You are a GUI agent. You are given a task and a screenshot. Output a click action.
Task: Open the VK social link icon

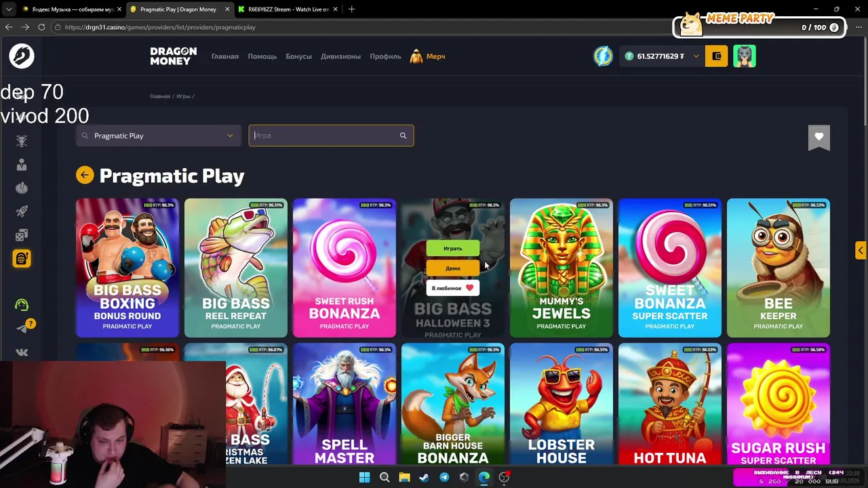(x=22, y=352)
